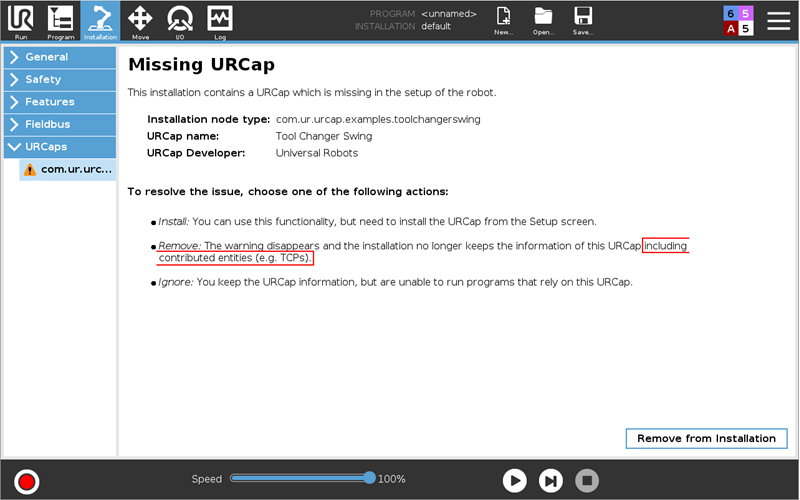Expand the Features section
Screen dimensions: 800x500
(59, 102)
